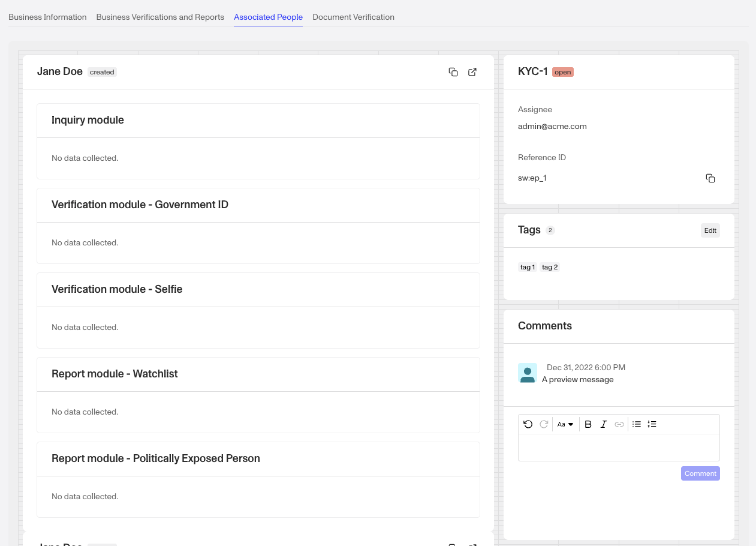Click the Comments panel heading
Viewport: 756px width, 546px height.
point(545,326)
